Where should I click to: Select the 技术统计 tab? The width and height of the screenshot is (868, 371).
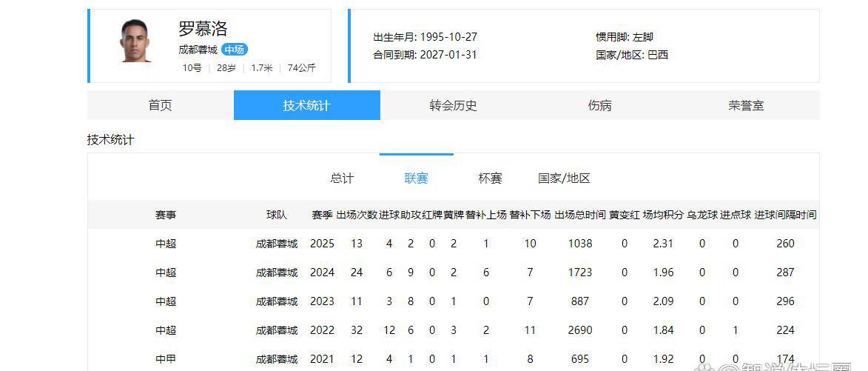[x=306, y=105]
